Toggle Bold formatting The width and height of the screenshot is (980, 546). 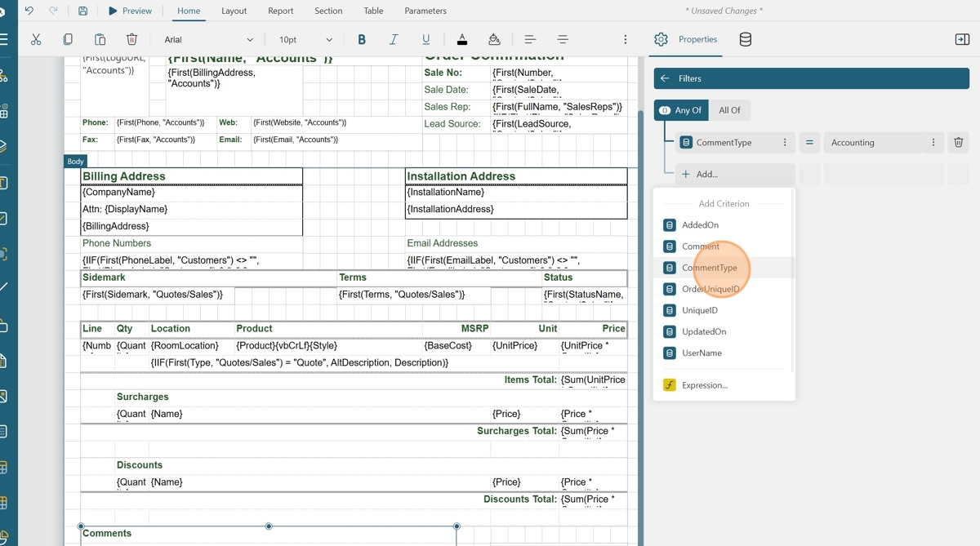click(x=362, y=39)
